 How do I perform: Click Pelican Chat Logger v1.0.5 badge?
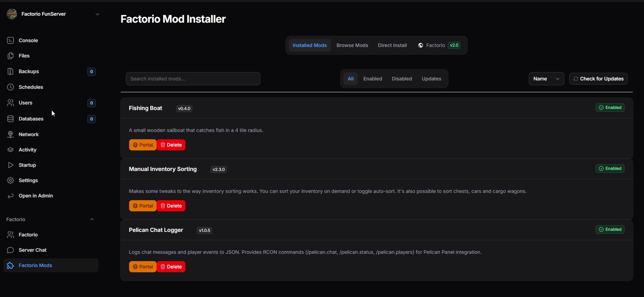[x=204, y=230]
